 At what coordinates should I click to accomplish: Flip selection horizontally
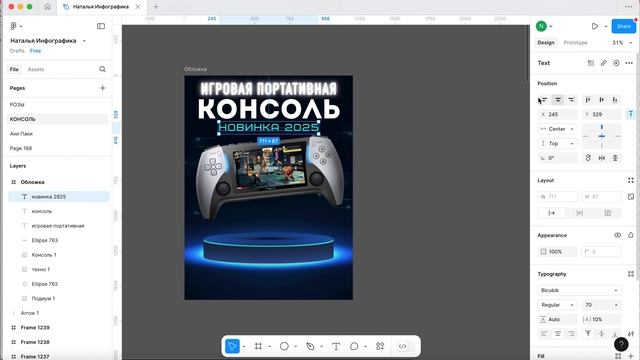click(602, 158)
